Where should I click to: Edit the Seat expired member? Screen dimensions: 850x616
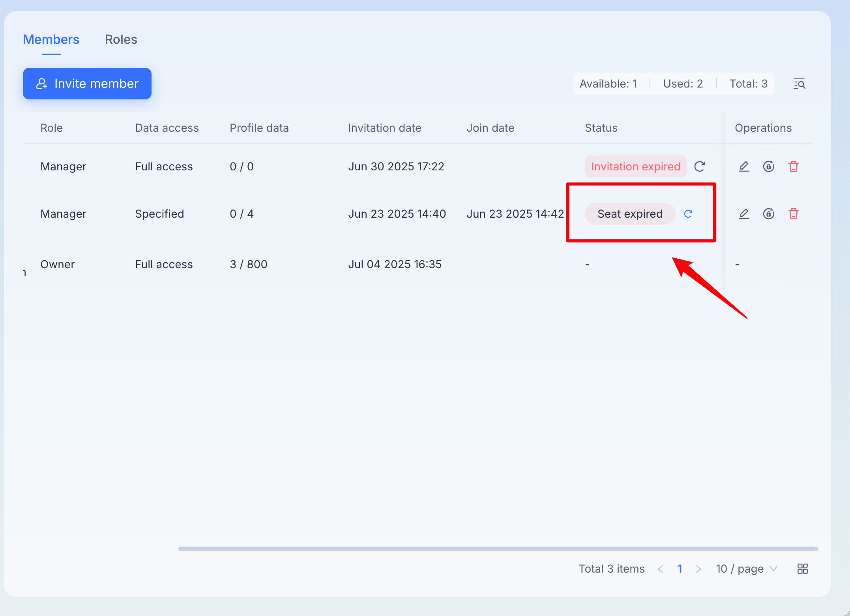pos(744,214)
